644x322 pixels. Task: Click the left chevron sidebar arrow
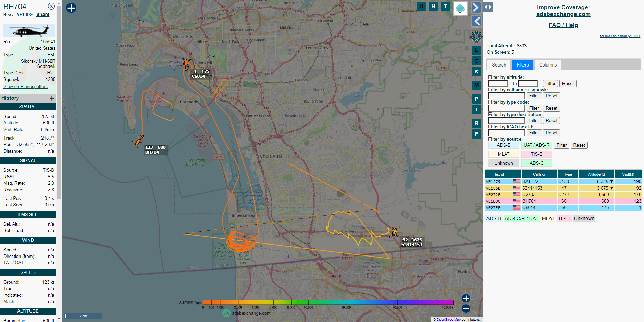pyautogui.click(x=476, y=21)
